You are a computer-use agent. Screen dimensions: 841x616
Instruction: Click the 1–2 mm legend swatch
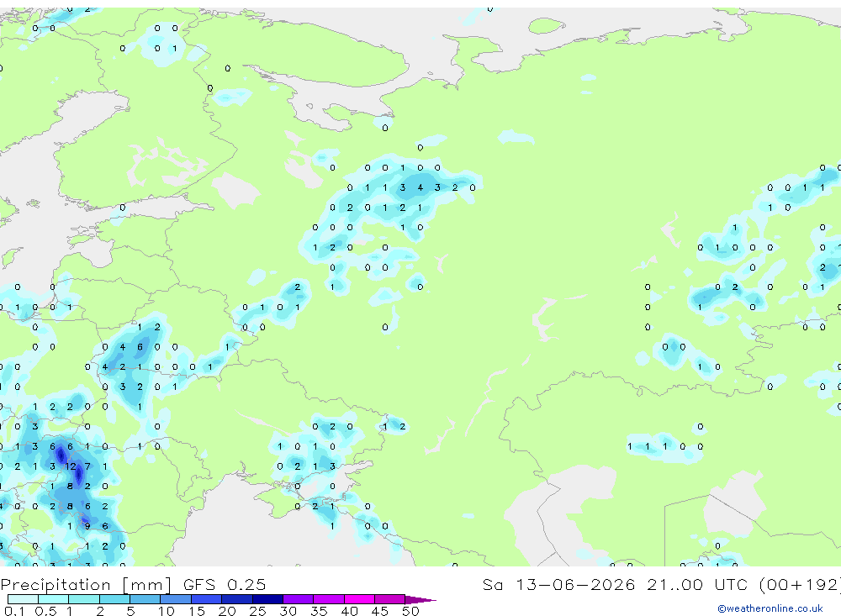tap(84, 599)
